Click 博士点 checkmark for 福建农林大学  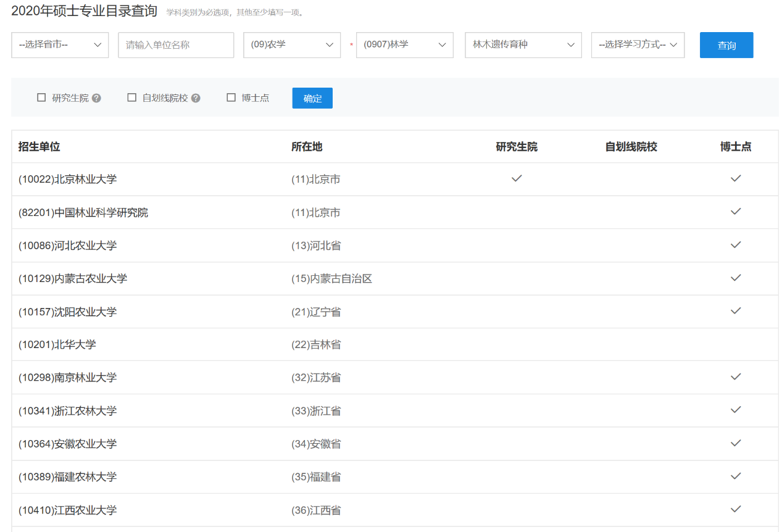(x=736, y=476)
